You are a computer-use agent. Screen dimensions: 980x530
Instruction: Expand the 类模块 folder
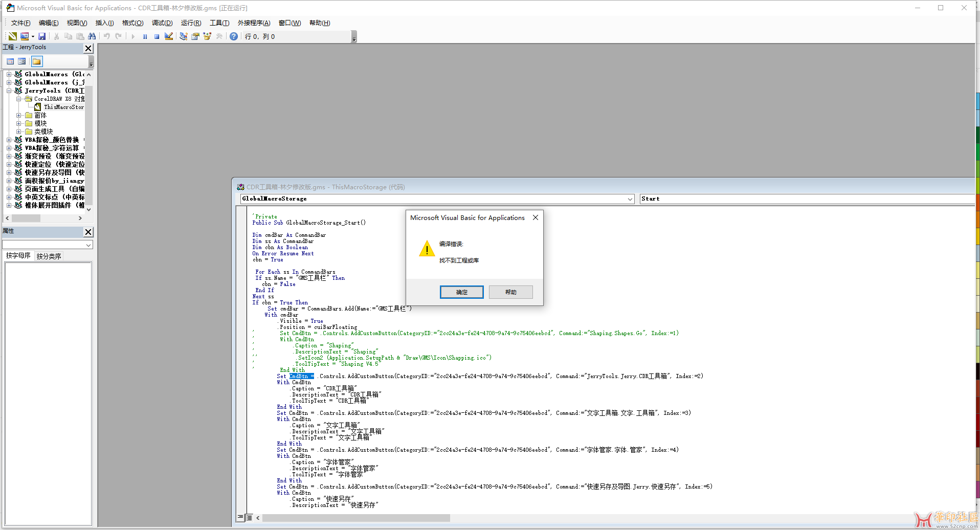tap(18, 131)
